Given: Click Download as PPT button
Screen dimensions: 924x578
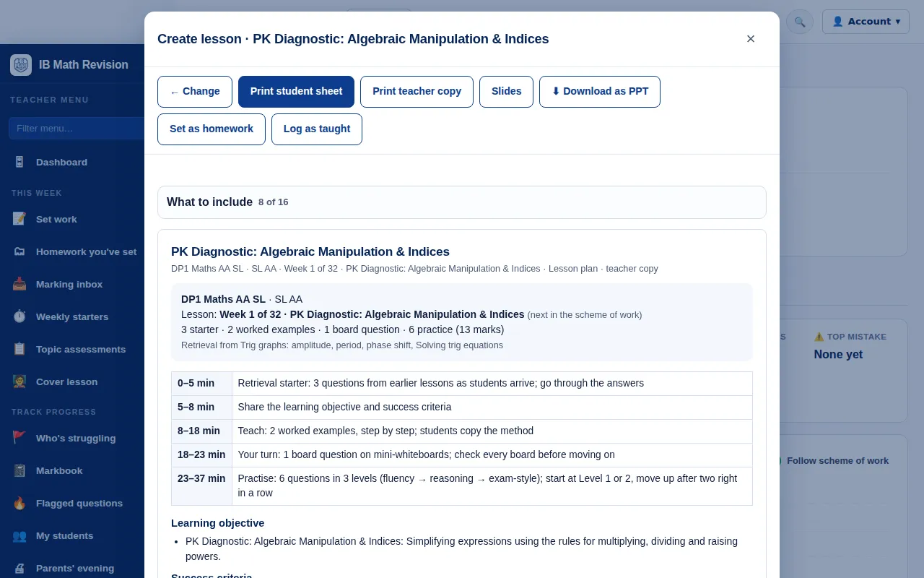Looking at the screenshot, I should [600, 92].
